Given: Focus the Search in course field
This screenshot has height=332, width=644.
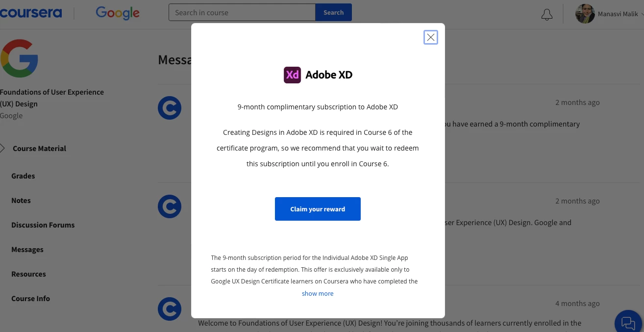Looking at the screenshot, I should click(x=242, y=12).
